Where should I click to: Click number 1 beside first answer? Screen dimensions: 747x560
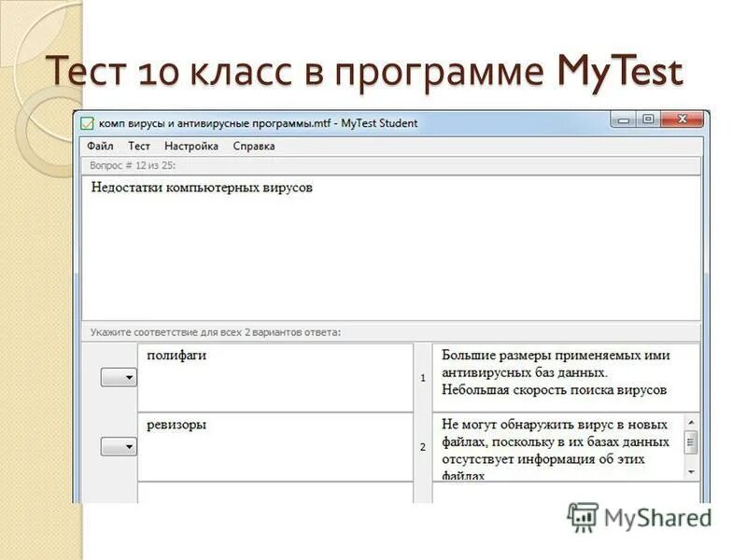click(423, 378)
